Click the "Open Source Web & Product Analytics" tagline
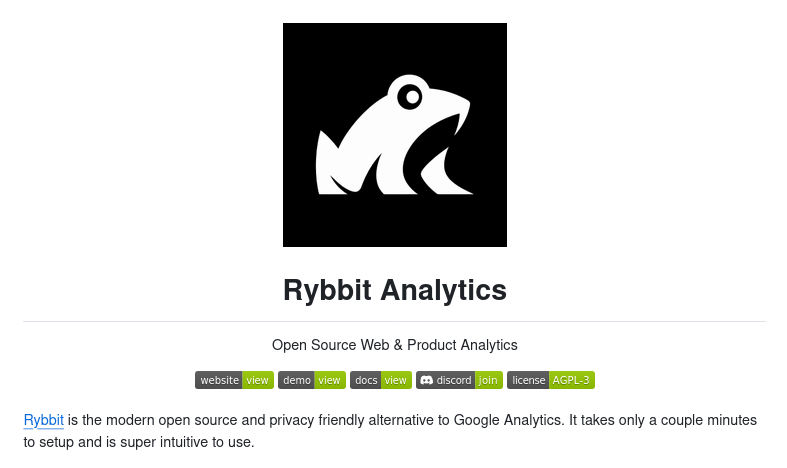This screenshot has width=787, height=468. coord(394,345)
